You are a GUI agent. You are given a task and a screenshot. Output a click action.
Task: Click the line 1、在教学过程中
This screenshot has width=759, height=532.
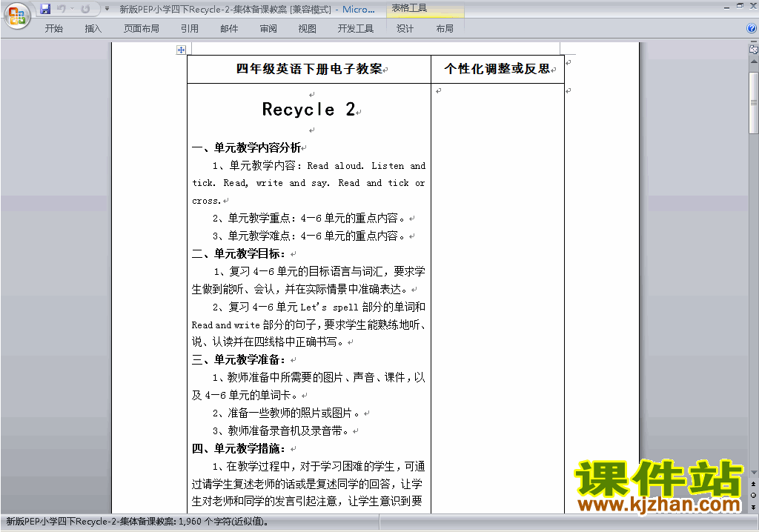[x=319, y=466]
